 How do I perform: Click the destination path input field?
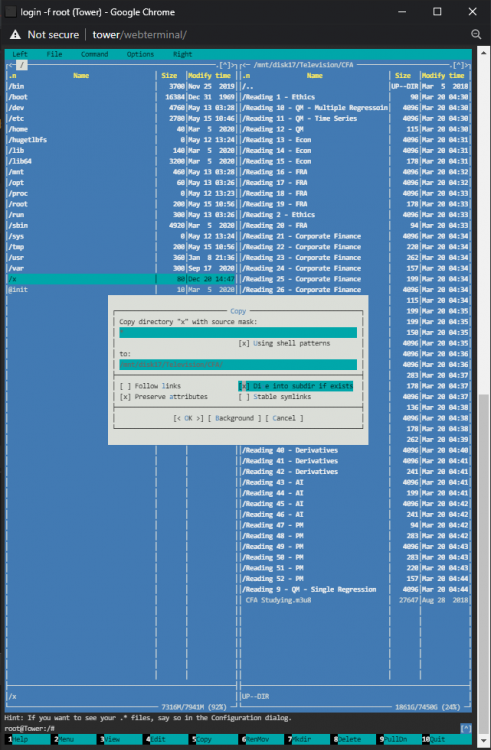click(x=238, y=364)
